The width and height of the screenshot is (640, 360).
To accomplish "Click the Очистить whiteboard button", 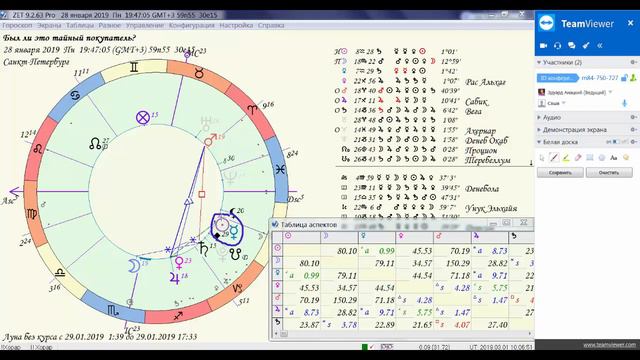I will point(609,173).
